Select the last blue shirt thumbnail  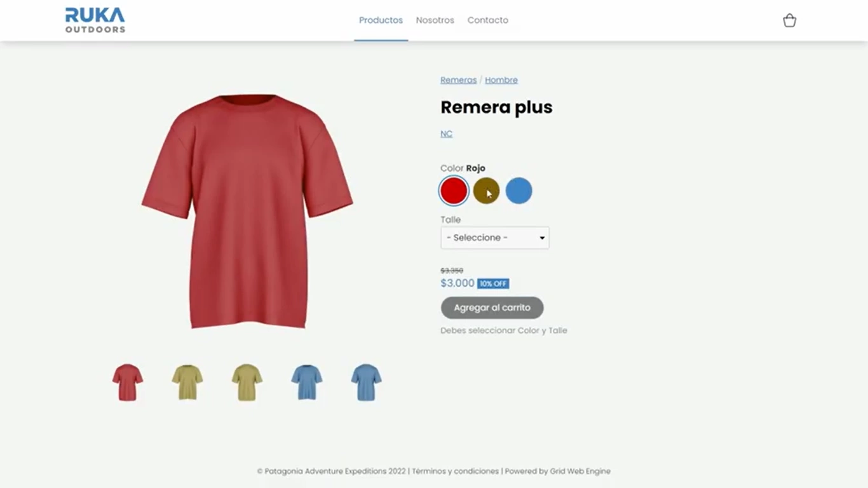[367, 382]
